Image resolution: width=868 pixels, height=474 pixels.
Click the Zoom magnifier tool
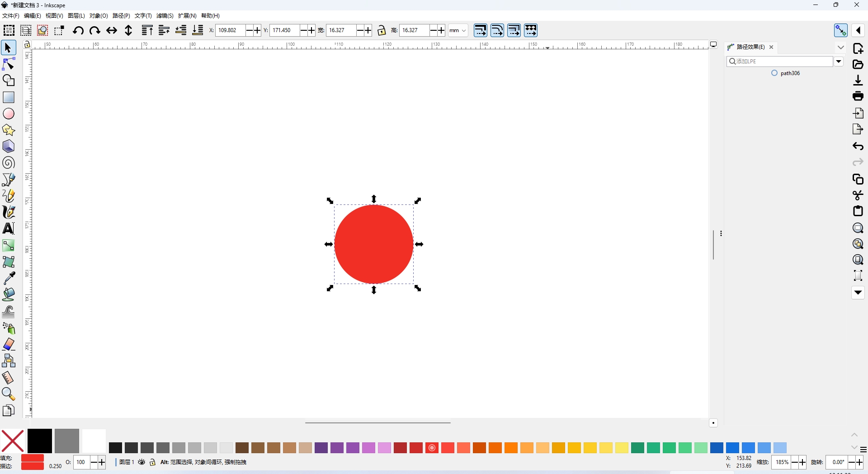pos(9,394)
